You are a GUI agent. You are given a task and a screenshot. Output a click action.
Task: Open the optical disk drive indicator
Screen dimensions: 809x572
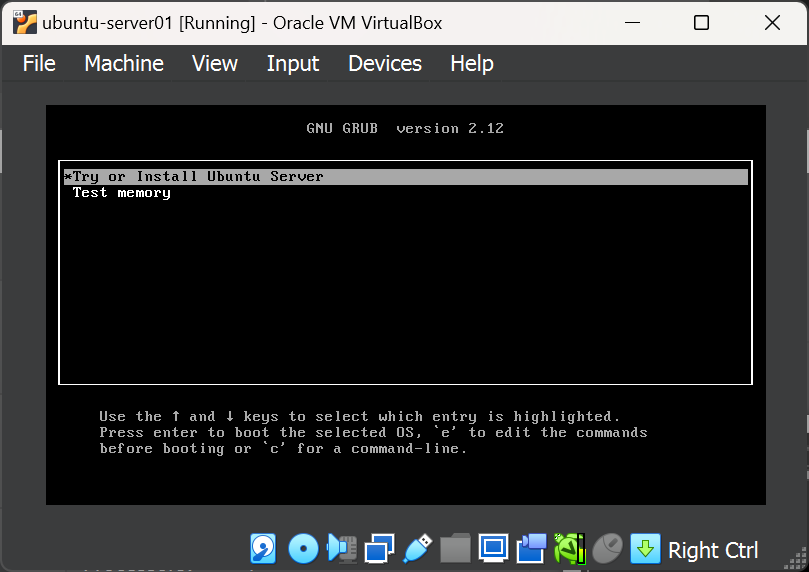303,548
